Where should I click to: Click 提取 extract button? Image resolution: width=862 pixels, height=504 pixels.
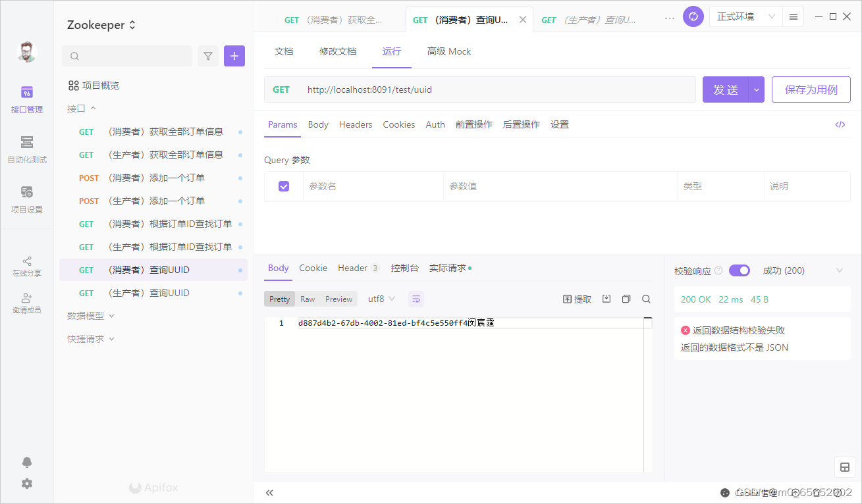[578, 299]
